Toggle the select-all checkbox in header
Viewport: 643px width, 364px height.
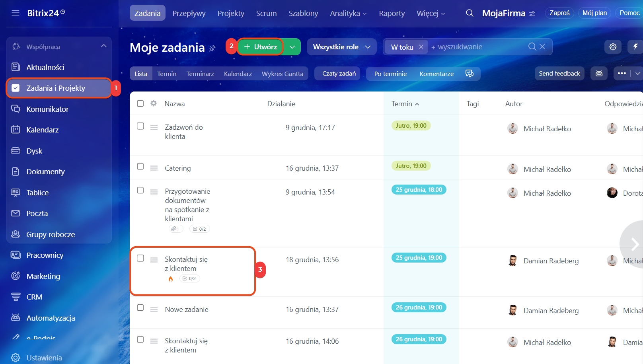140,103
